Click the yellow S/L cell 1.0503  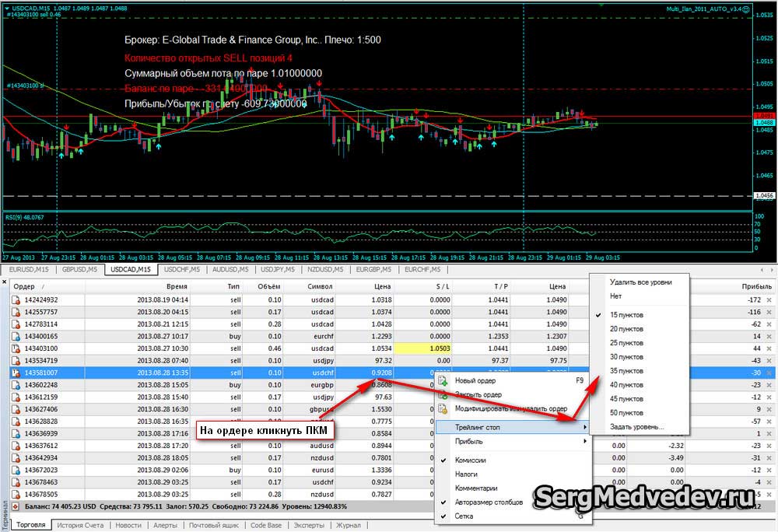(426, 348)
